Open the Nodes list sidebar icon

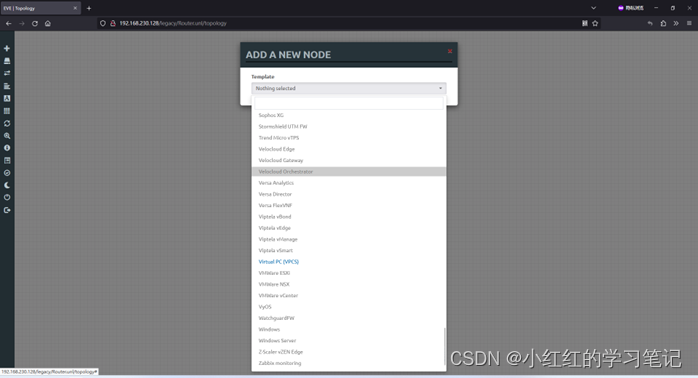coord(7,61)
